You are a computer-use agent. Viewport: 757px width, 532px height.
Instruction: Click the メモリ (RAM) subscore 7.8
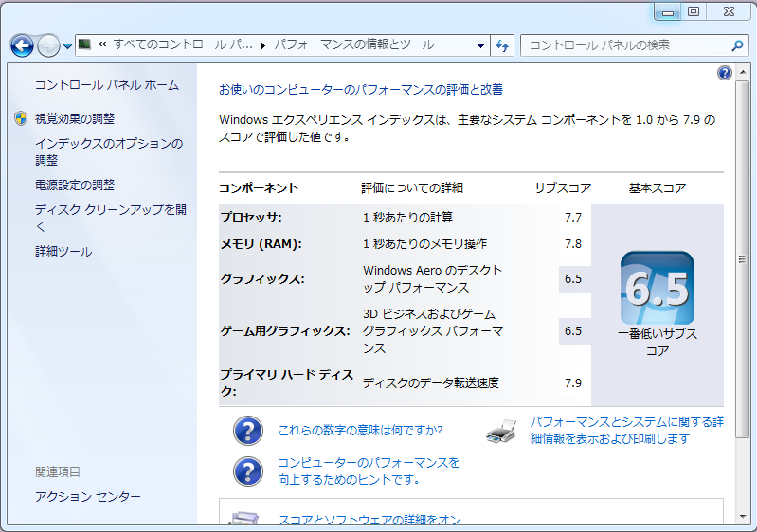tap(573, 244)
